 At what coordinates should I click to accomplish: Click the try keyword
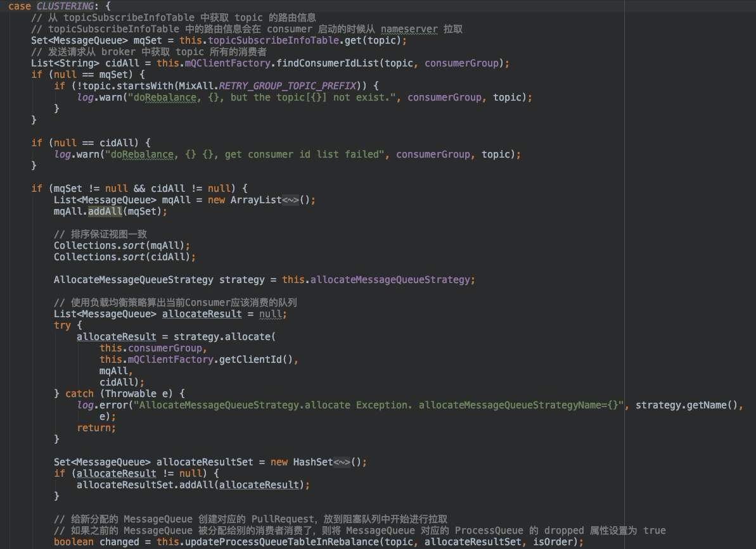[x=62, y=325]
